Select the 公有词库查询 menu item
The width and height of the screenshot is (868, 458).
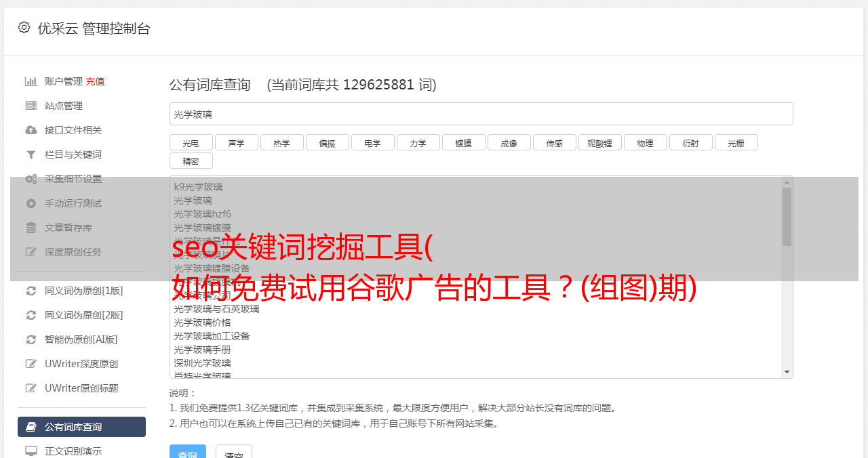tap(81, 427)
